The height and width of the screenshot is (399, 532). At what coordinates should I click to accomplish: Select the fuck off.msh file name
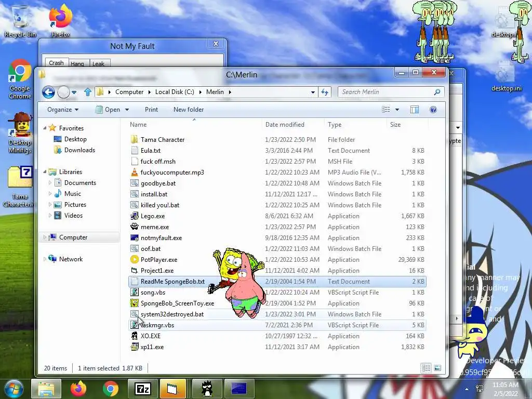pos(158,162)
